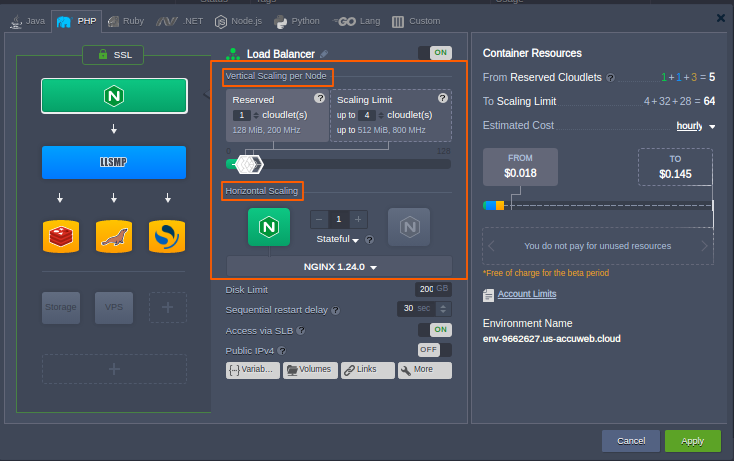Select the MariaDB seal database icon
The height and width of the screenshot is (461, 734).
pyautogui.click(x=114, y=236)
